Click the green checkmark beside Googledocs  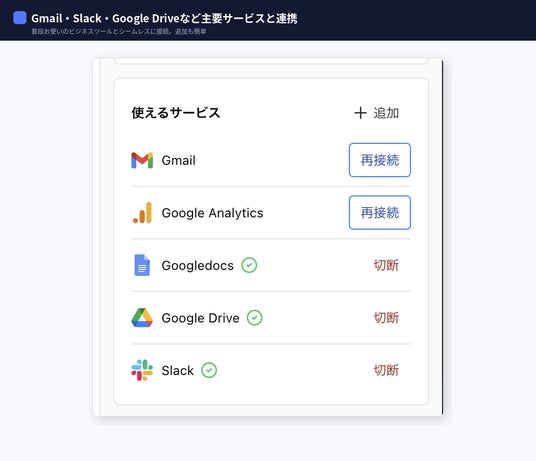pyautogui.click(x=249, y=265)
